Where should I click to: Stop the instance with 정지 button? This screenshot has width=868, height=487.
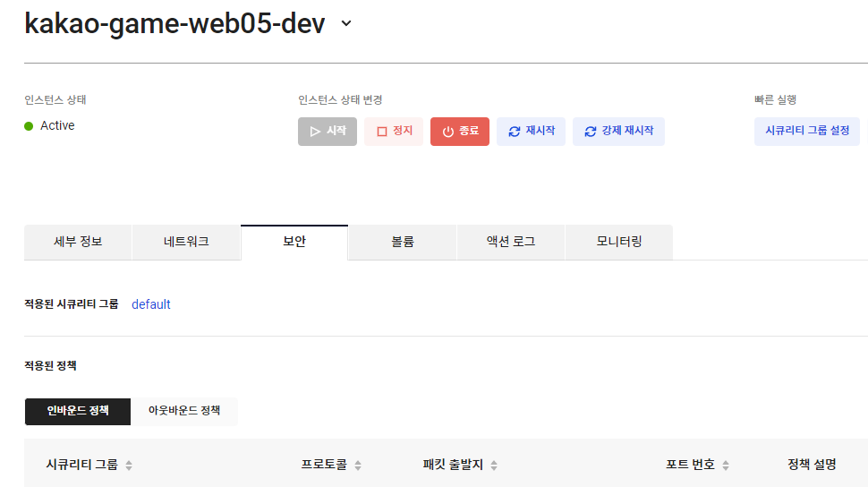394,132
